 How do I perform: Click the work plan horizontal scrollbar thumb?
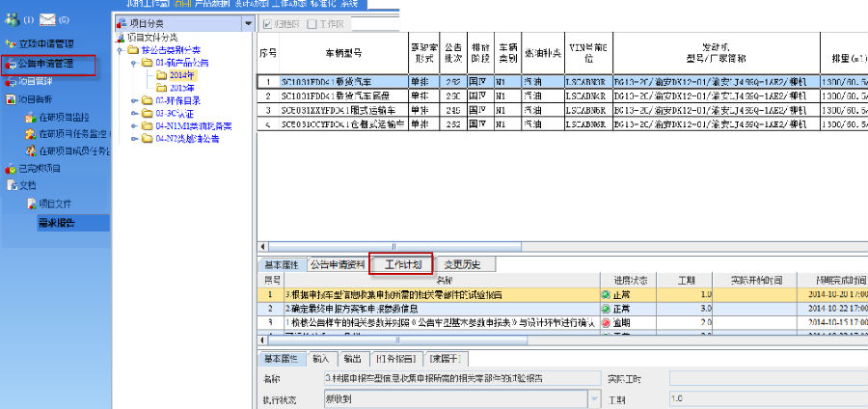tap(397, 341)
